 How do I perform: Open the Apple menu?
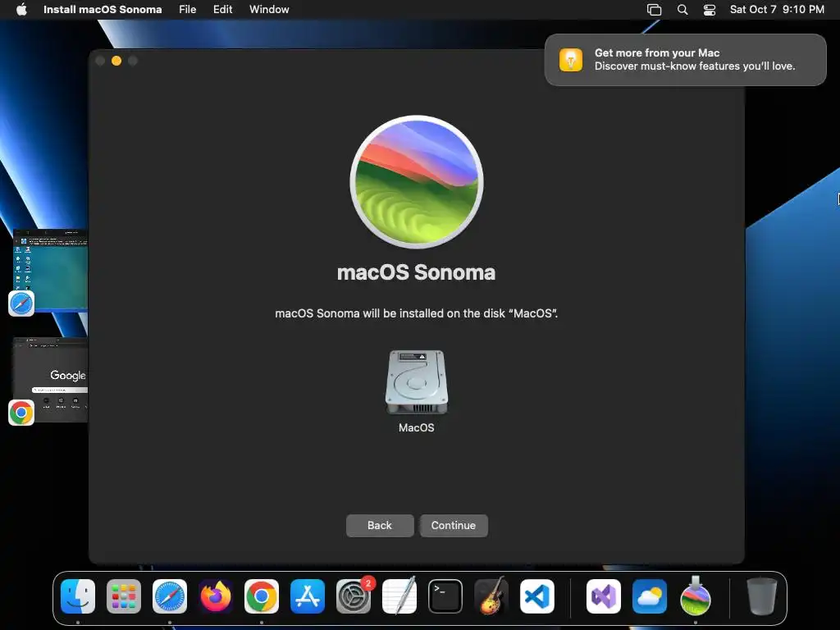coord(21,9)
